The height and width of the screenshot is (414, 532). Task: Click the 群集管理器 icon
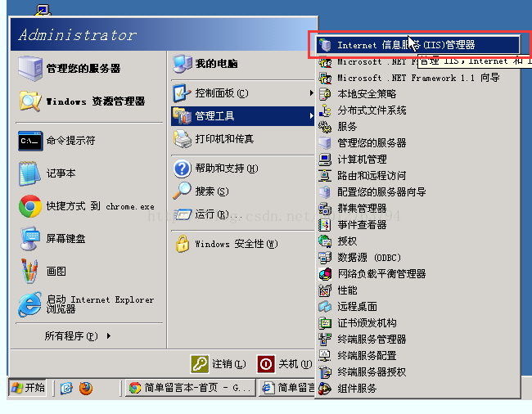pos(325,209)
